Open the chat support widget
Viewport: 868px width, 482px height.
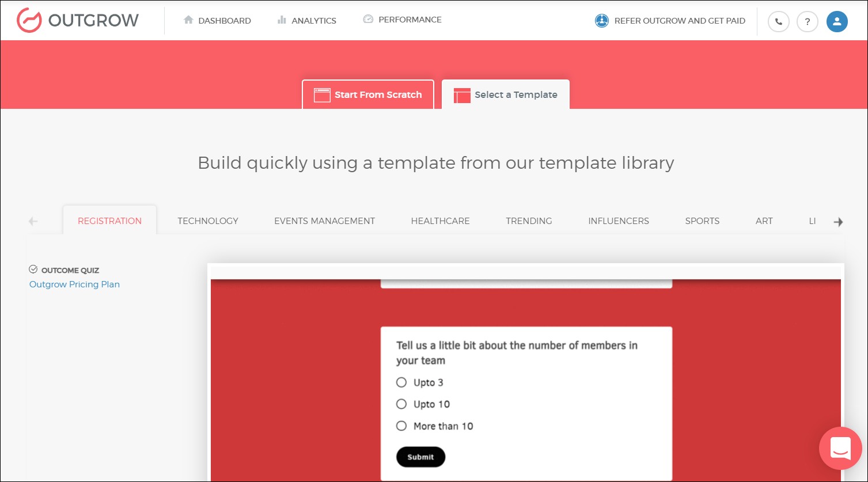[840, 448]
